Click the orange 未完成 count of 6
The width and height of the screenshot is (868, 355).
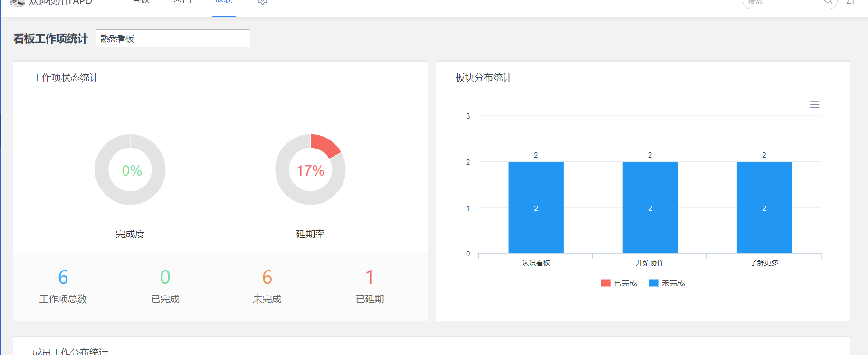(267, 278)
